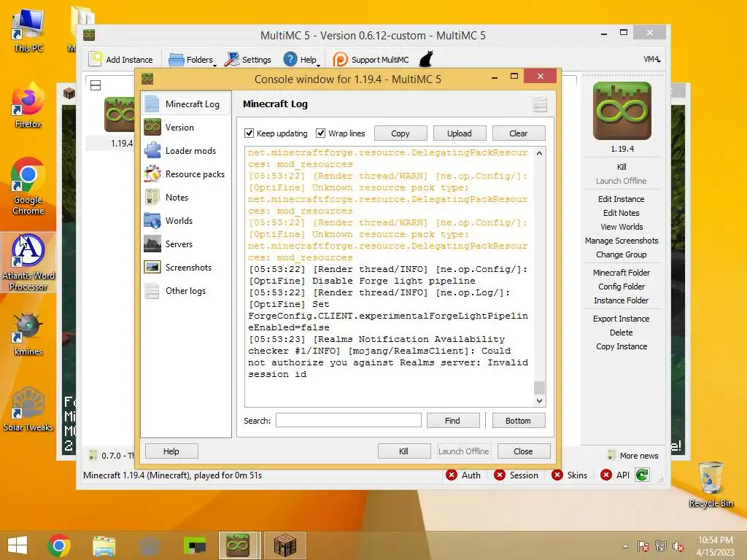Toggle the Wrap lines checkbox
The image size is (747, 560).
(x=321, y=133)
